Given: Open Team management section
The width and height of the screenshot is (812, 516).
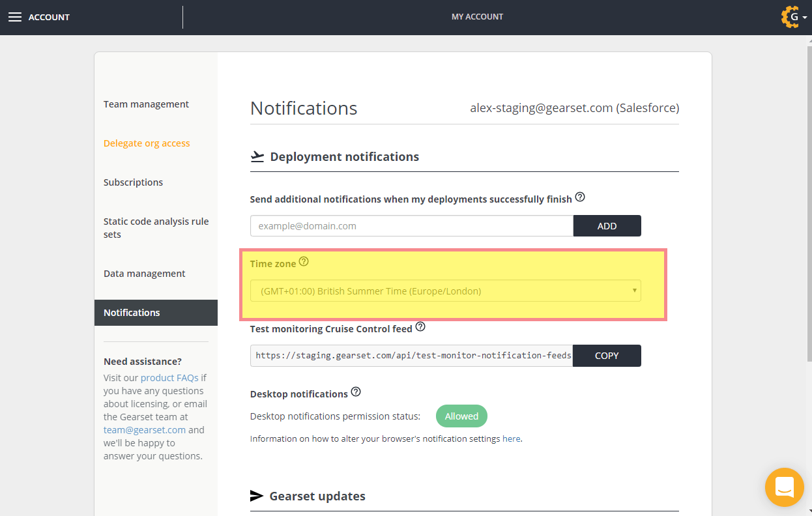Looking at the screenshot, I should 146,104.
